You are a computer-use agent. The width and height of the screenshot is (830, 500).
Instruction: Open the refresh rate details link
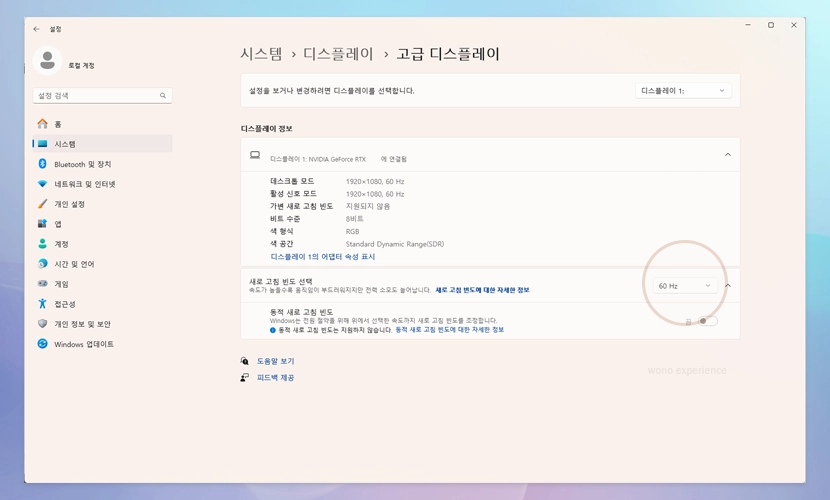(x=482, y=290)
